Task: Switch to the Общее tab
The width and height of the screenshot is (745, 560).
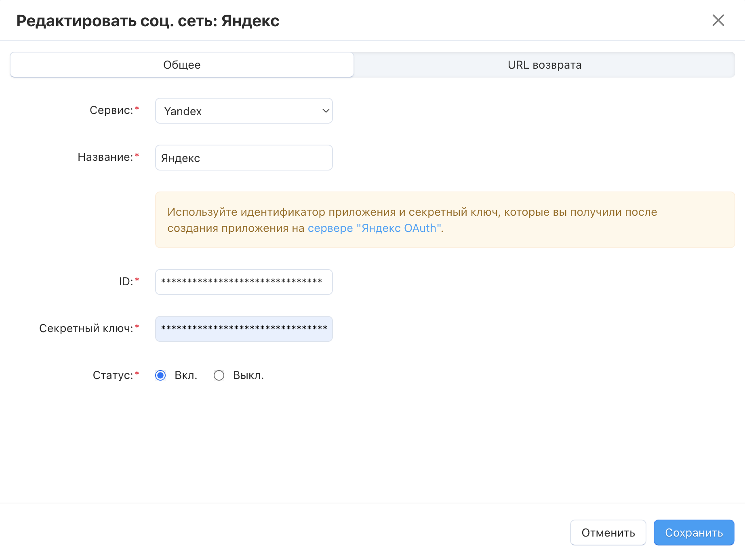Action: (182, 65)
